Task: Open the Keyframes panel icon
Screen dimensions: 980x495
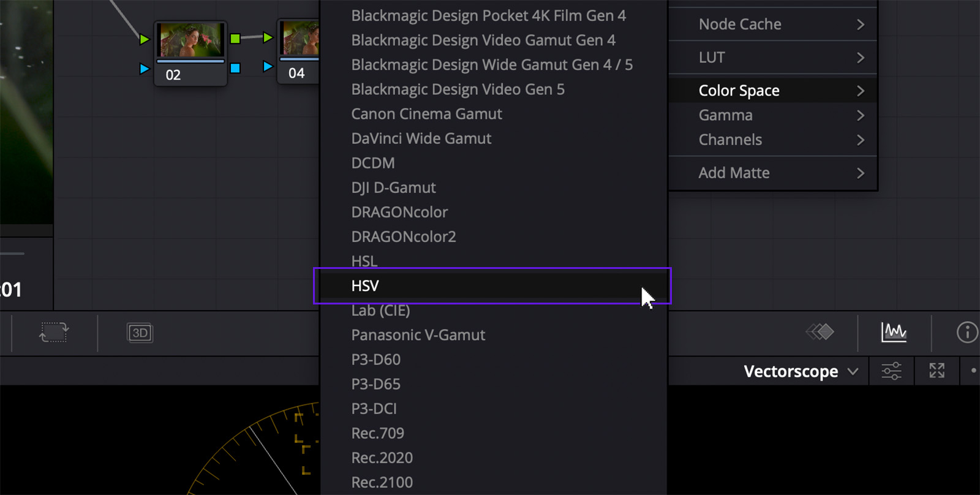Action: [820, 332]
